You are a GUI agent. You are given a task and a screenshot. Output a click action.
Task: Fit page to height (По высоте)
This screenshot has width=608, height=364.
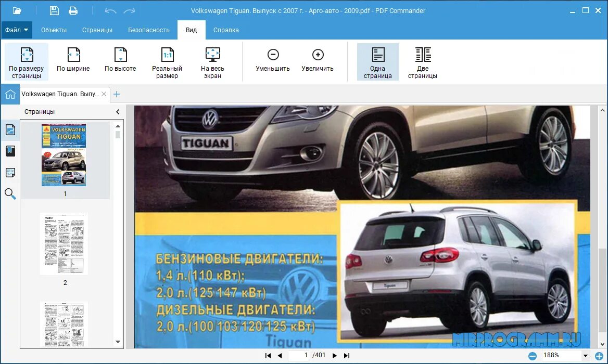coord(120,60)
